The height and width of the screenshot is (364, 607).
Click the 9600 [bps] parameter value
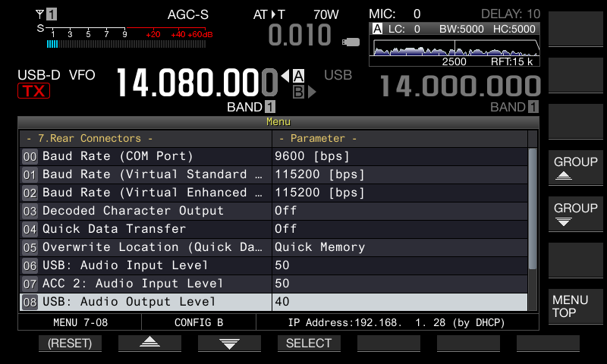coord(312,156)
